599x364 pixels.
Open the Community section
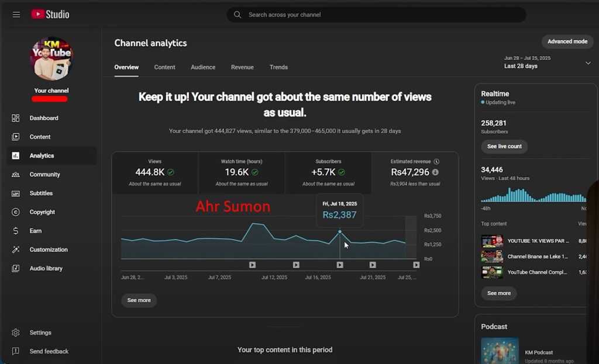[x=44, y=174]
